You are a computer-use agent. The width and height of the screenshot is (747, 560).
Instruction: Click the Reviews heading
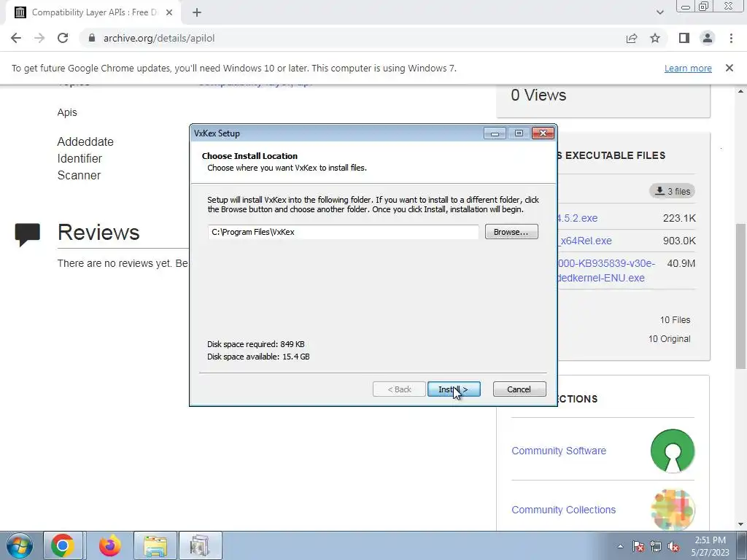98,233
